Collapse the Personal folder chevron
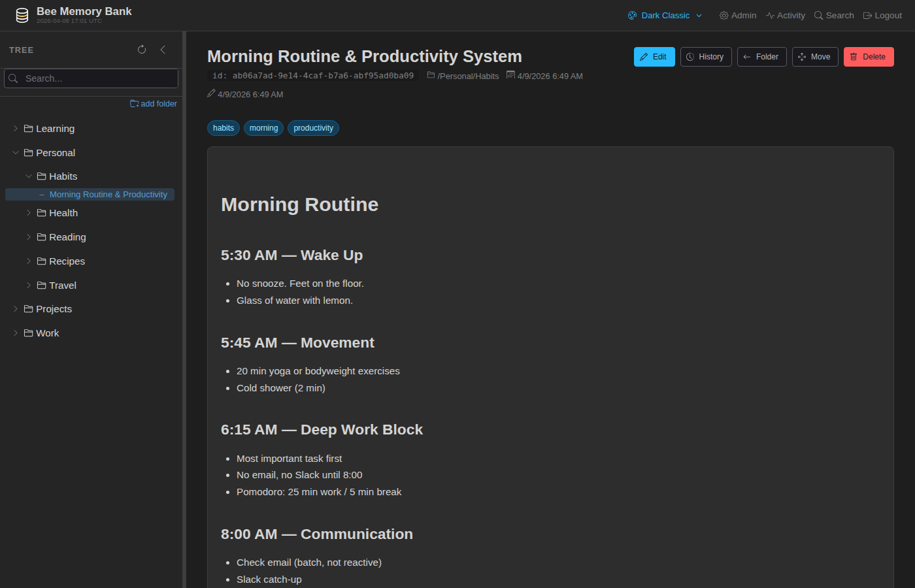Viewport: 915px width, 588px height. pyautogui.click(x=16, y=153)
